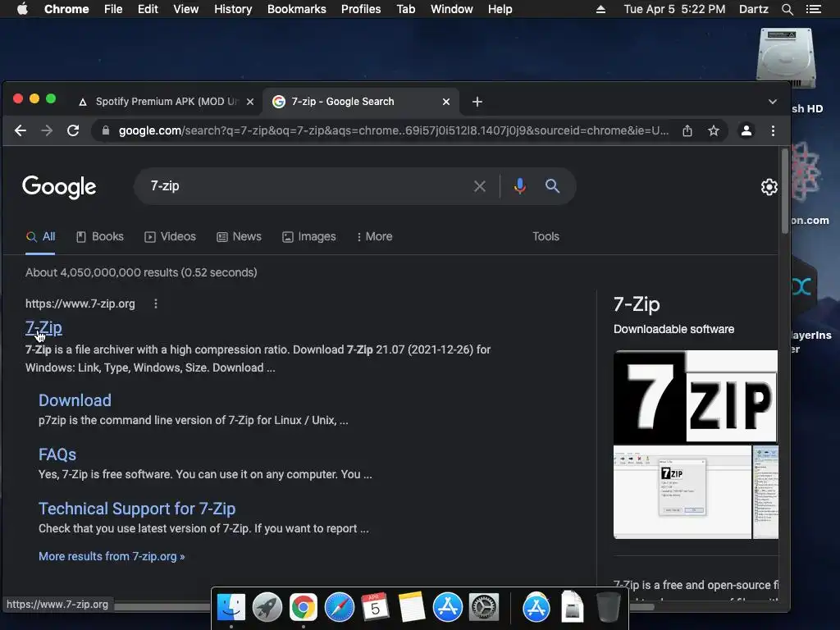
Task: Go back with the browser back arrow
Action: 21,130
